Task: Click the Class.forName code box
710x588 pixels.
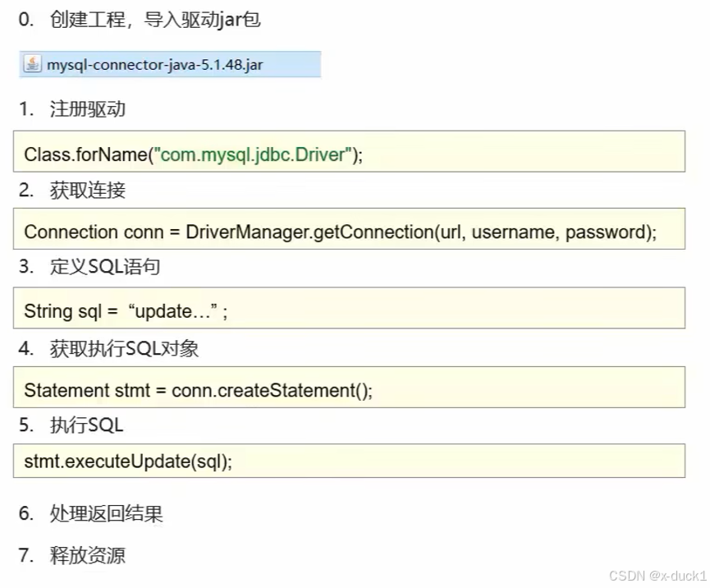Action: tap(349, 151)
